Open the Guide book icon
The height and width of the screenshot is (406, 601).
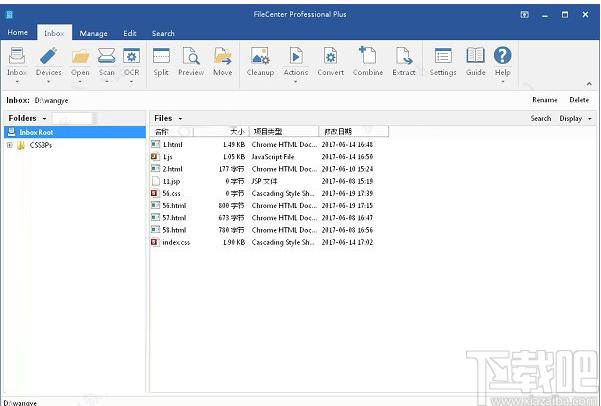476,56
